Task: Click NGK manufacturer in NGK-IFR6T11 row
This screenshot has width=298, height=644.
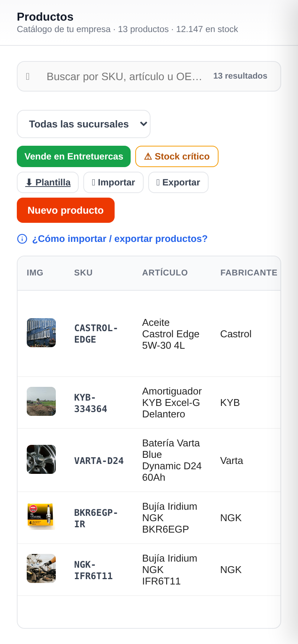Action: 231,570
